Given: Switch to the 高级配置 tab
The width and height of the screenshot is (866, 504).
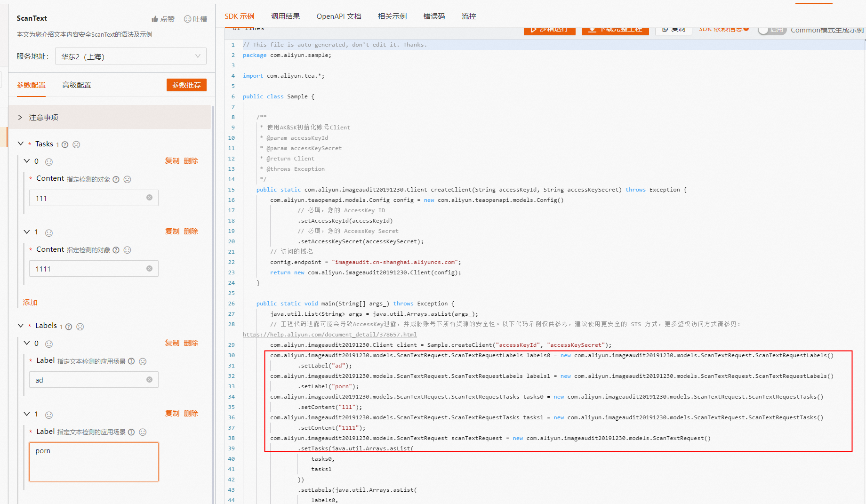Looking at the screenshot, I should (77, 85).
